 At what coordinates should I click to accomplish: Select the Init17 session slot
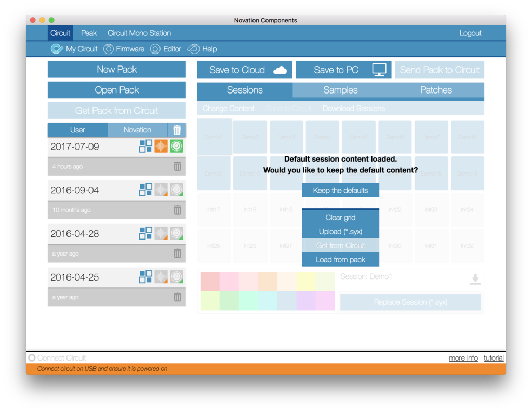click(x=214, y=209)
